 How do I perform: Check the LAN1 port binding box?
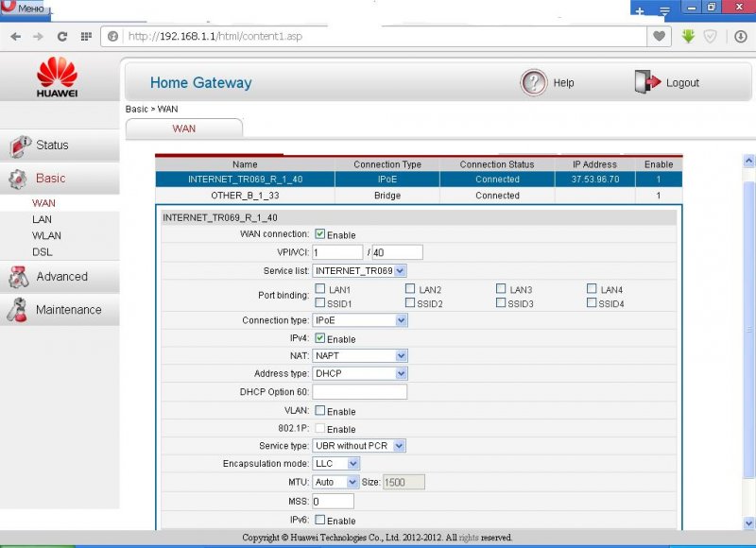click(x=320, y=289)
